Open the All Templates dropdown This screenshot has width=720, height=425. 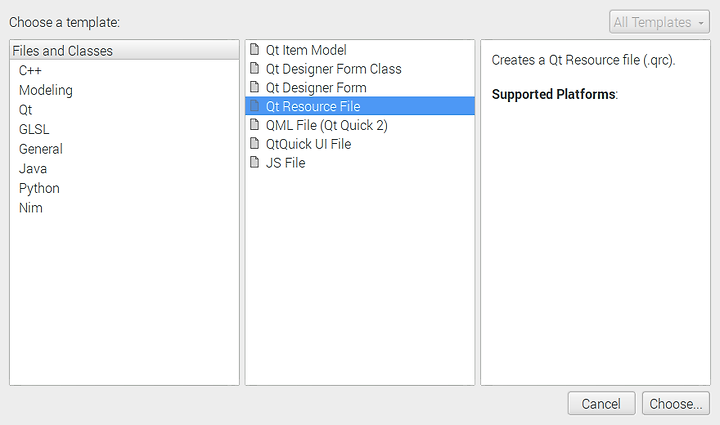[659, 22]
